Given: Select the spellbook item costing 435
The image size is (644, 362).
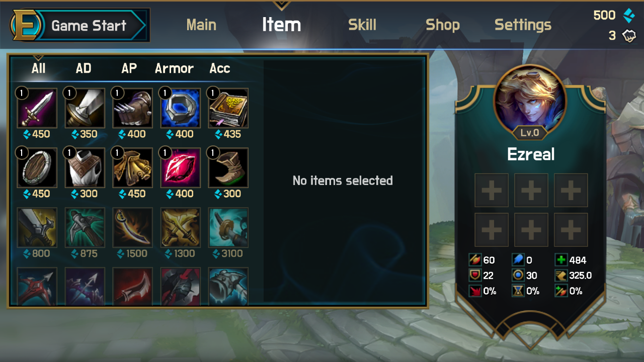Looking at the screenshot, I should pos(228,108).
